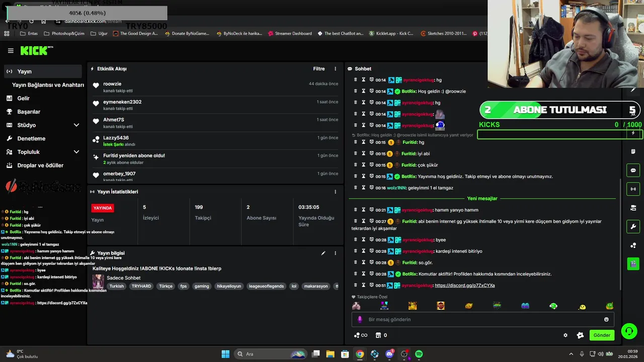This screenshot has width=644, height=362.
Task: Send message with Gönder button
Action: point(602,335)
